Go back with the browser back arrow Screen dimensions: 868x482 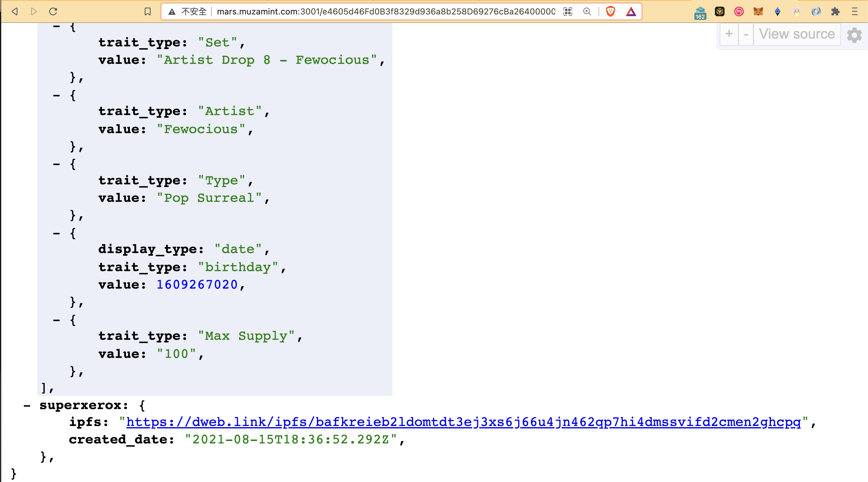tap(14, 12)
